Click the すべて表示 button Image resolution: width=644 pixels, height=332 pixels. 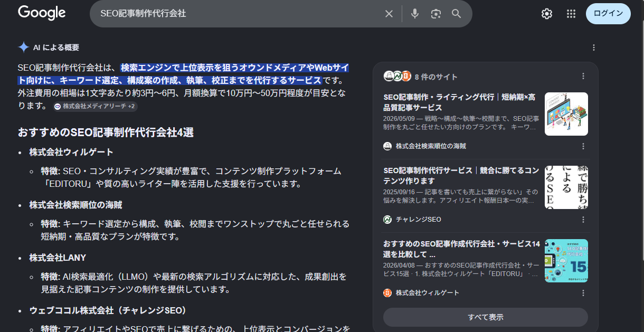point(486,317)
